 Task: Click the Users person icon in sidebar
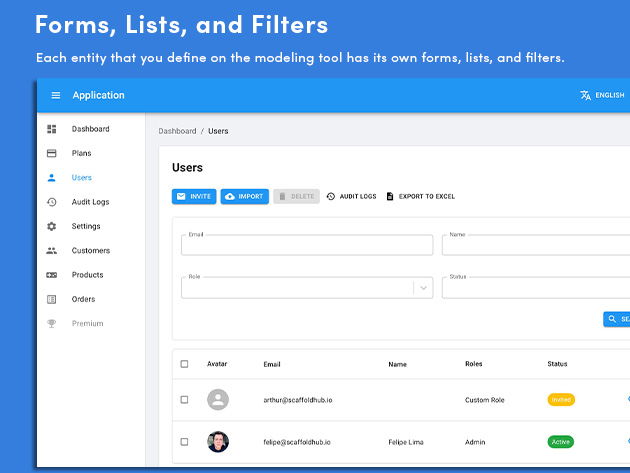51,178
